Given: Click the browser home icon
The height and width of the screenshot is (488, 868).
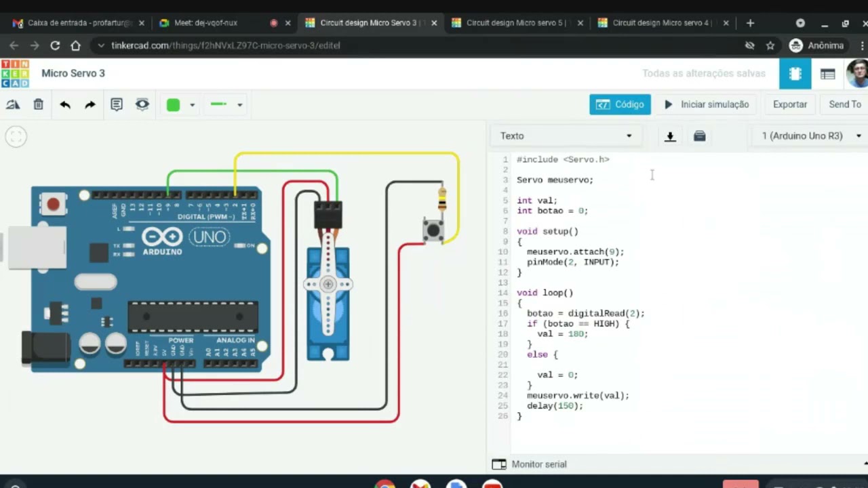Looking at the screenshot, I should pos(76,45).
